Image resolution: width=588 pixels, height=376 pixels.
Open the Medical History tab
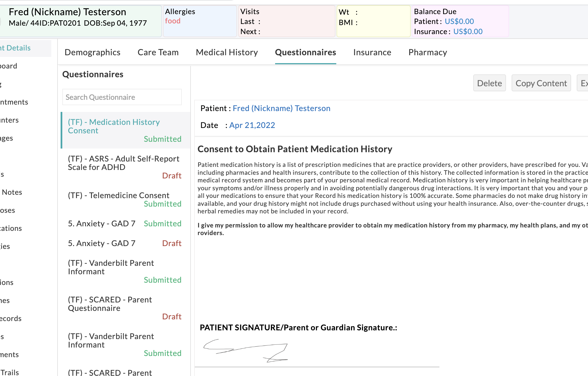click(227, 52)
